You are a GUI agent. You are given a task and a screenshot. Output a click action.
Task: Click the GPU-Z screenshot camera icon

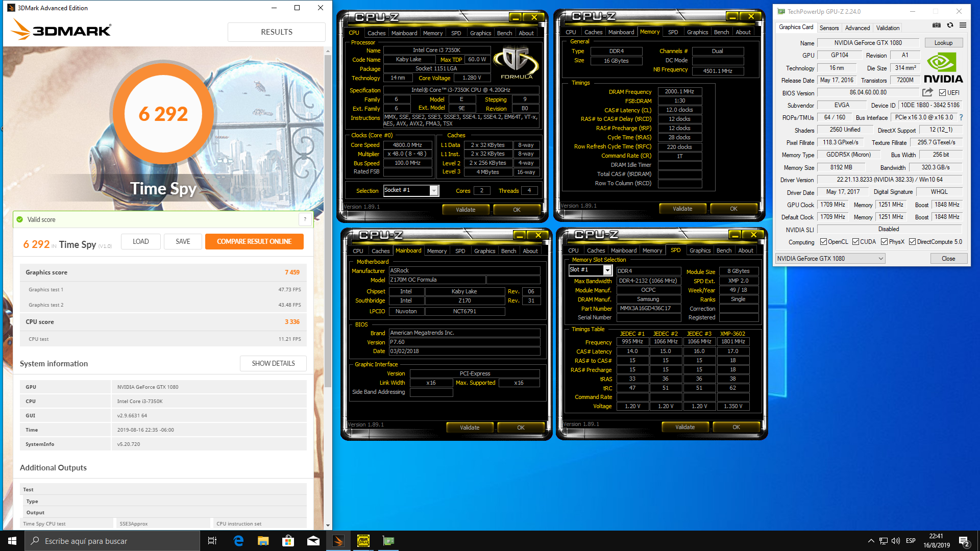(x=937, y=25)
